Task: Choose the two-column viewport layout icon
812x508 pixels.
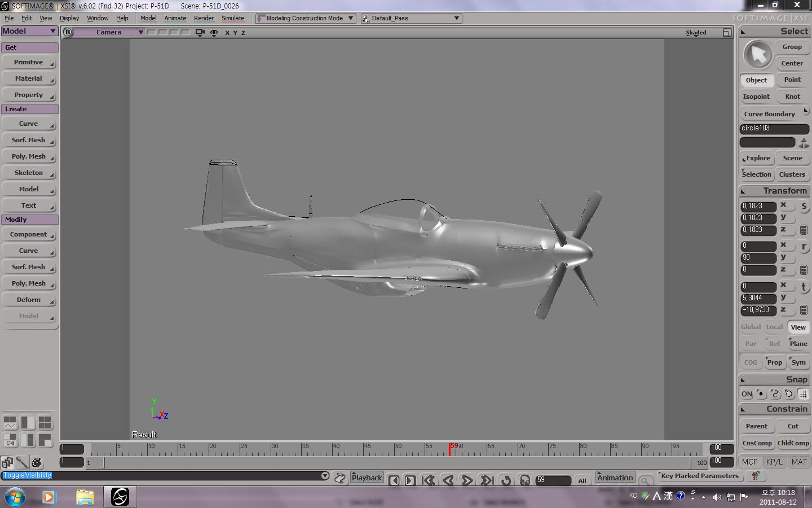Action: coord(28,422)
